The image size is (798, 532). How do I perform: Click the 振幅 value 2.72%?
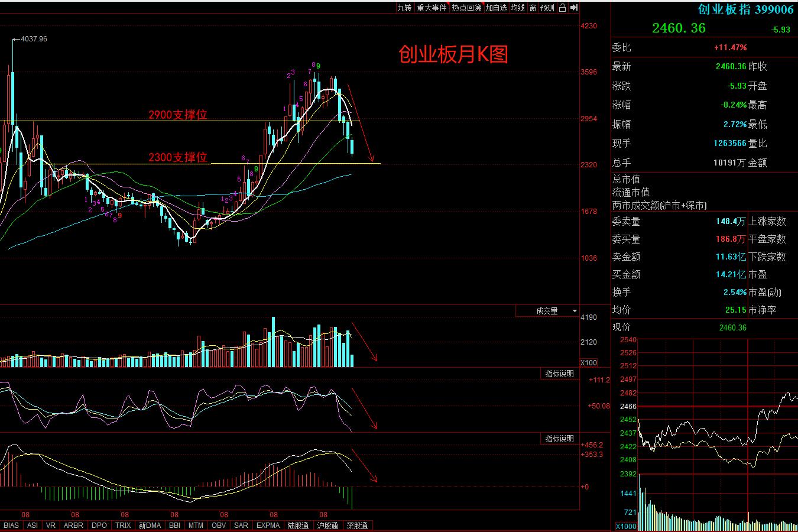(735, 124)
